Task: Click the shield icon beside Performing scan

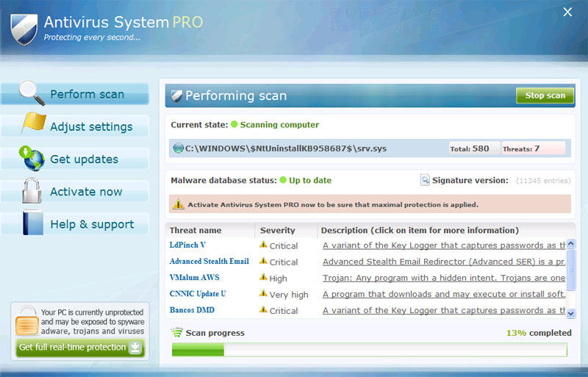Action: 176,96
